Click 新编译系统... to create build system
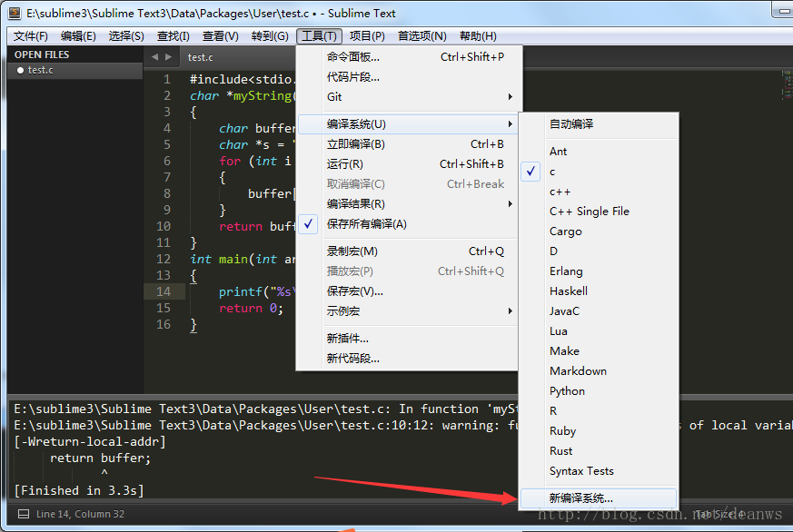The height and width of the screenshot is (532, 793). click(599, 498)
